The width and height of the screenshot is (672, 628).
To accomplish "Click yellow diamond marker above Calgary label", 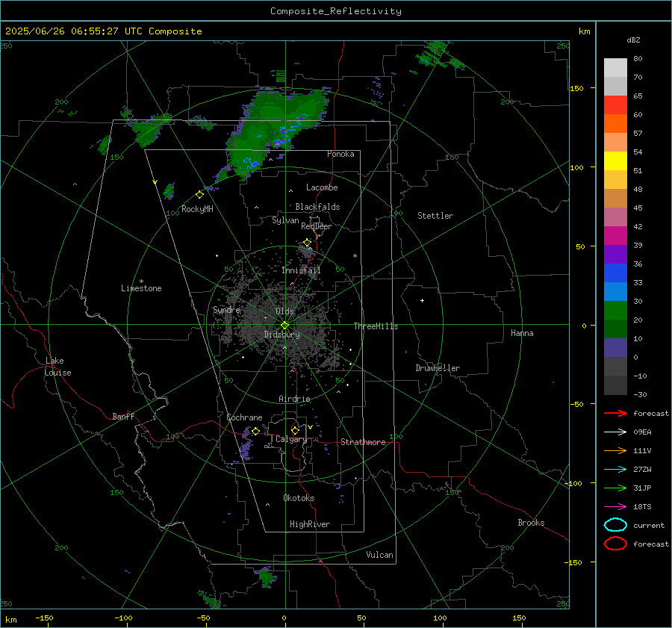I will [x=295, y=430].
